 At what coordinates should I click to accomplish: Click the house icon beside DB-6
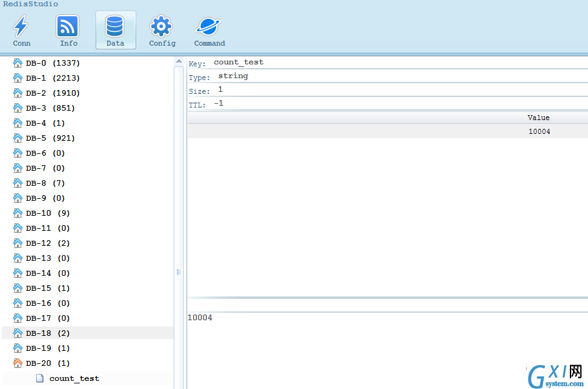click(17, 153)
